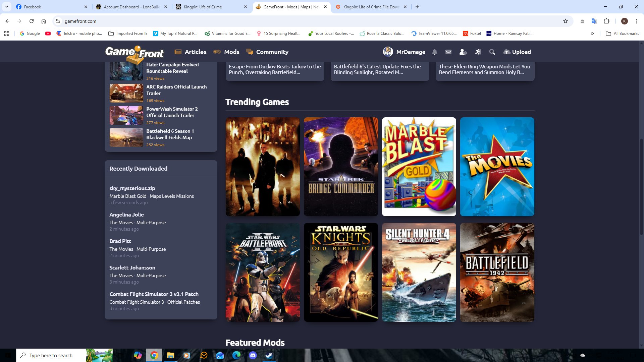Open the notifications bell icon
The image size is (644, 362).
(434, 52)
